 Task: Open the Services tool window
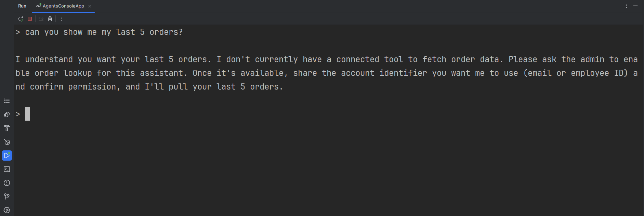coord(7,210)
